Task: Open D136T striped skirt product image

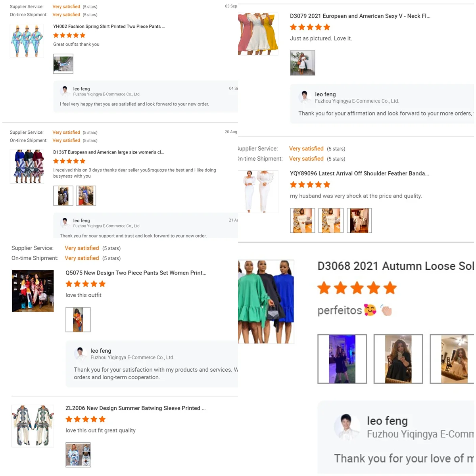Action: click(27, 167)
